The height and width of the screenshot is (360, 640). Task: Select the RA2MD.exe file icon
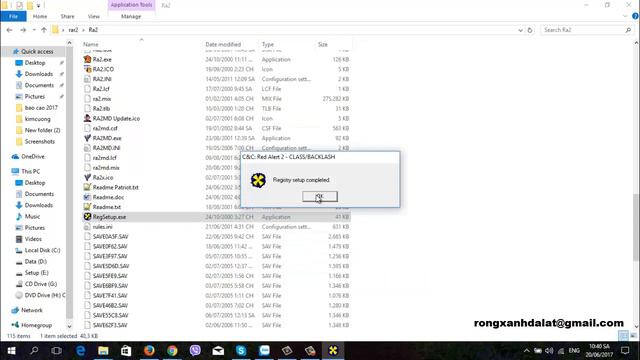pyautogui.click(x=87, y=138)
